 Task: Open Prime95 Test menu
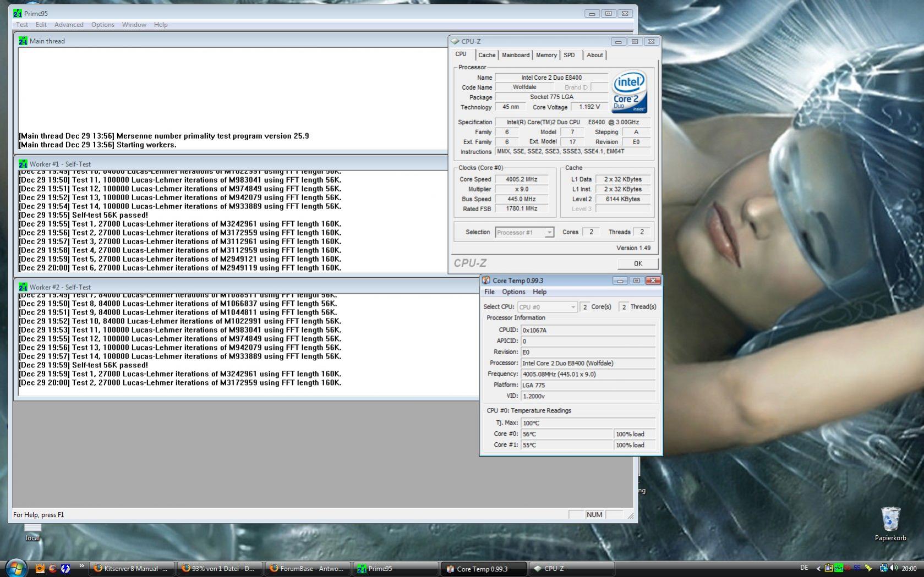pos(22,25)
